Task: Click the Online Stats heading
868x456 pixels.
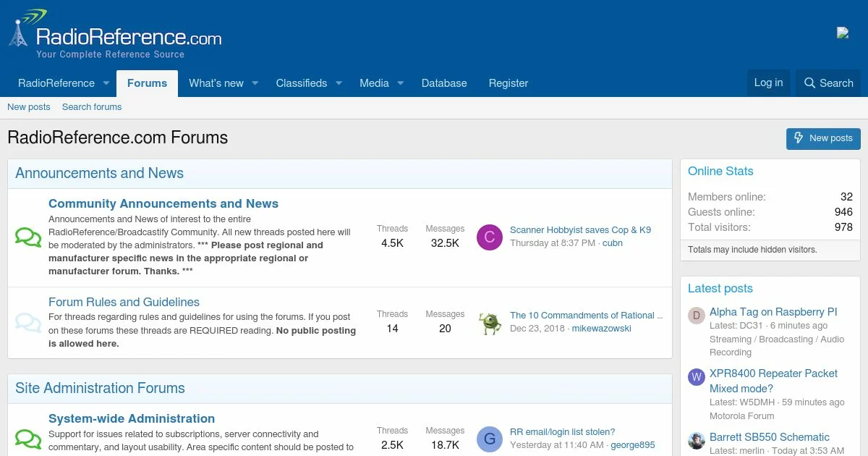Action: [720, 172]
